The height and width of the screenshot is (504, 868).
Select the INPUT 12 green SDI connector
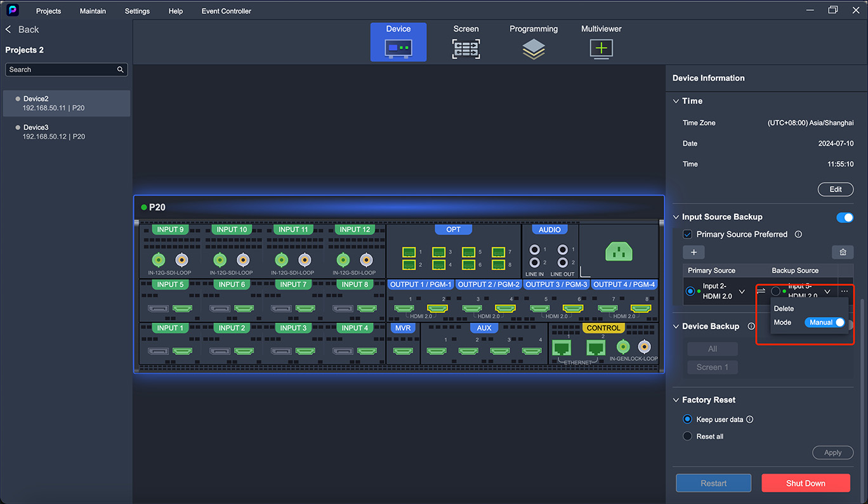(343, 259)
